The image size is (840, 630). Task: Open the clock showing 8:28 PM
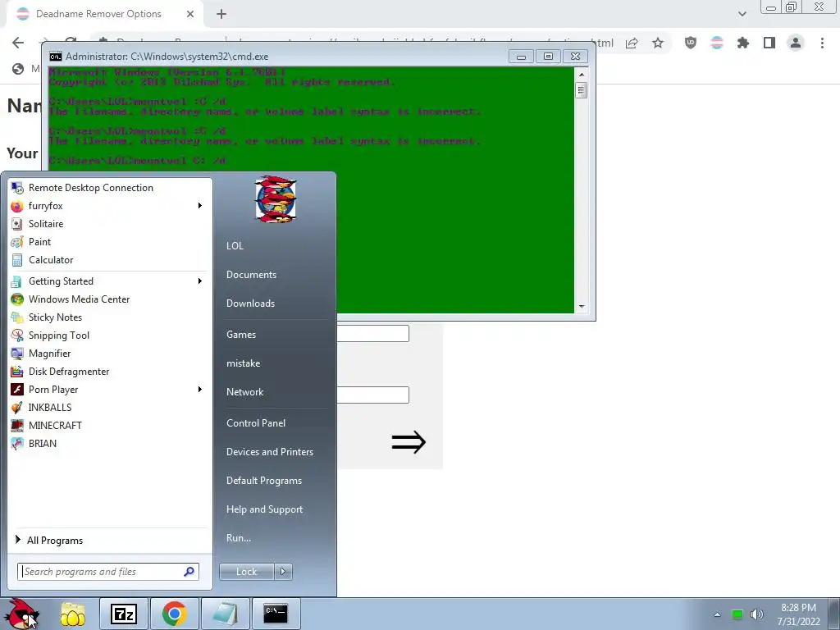click(798, 614)
